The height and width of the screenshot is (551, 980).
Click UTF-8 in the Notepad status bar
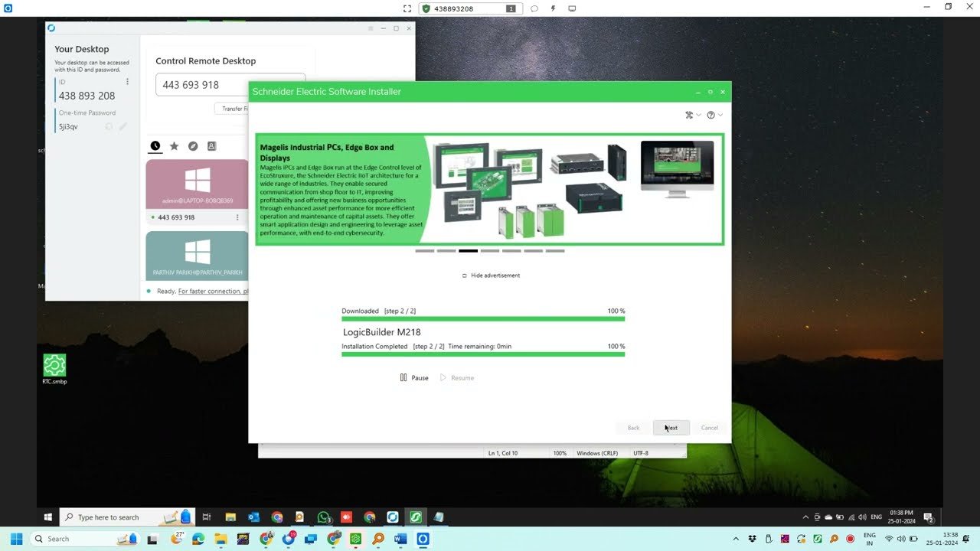click(x=641, y=453)
